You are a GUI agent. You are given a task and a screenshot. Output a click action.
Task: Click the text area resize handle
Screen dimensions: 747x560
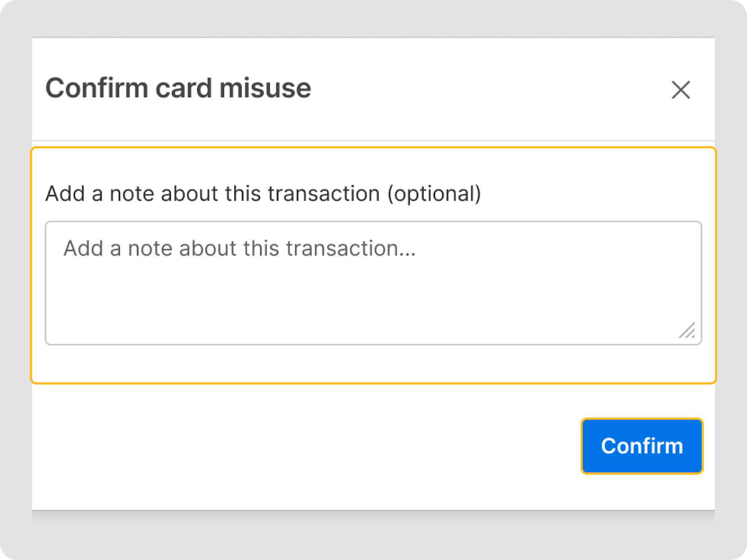(x=687, y=330)
